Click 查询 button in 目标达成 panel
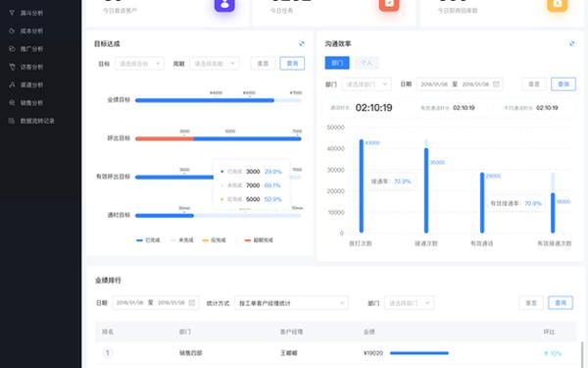This screenshot has height=368, width=588. pyautogui.click(x=292, y=64)
